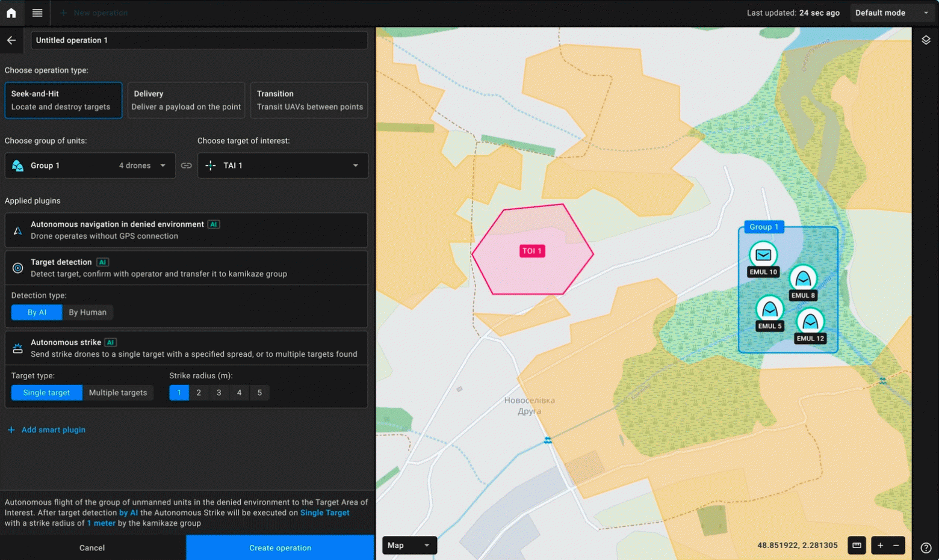
Task: Click the TAI 1 crosshair icon
Action: 210,165
